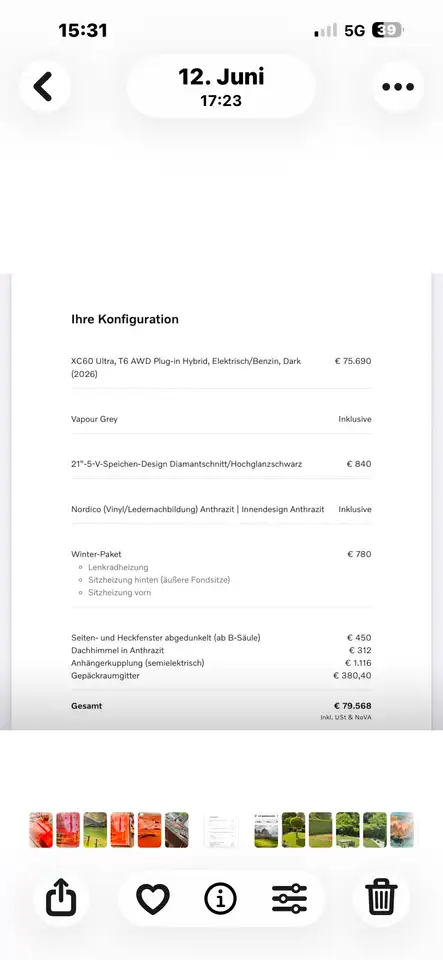
Task: Open the current document thumbnail in the strip
Action: (221, 830)
